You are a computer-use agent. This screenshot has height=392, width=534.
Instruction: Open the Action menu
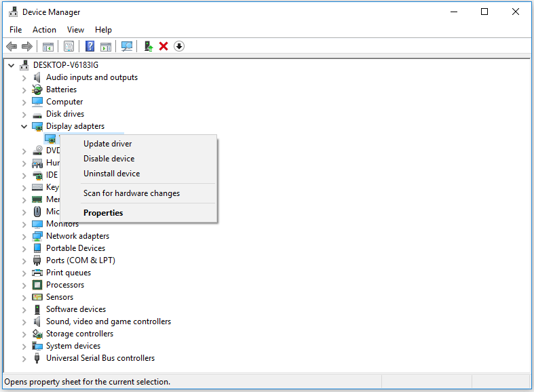(x=44, y=30)
